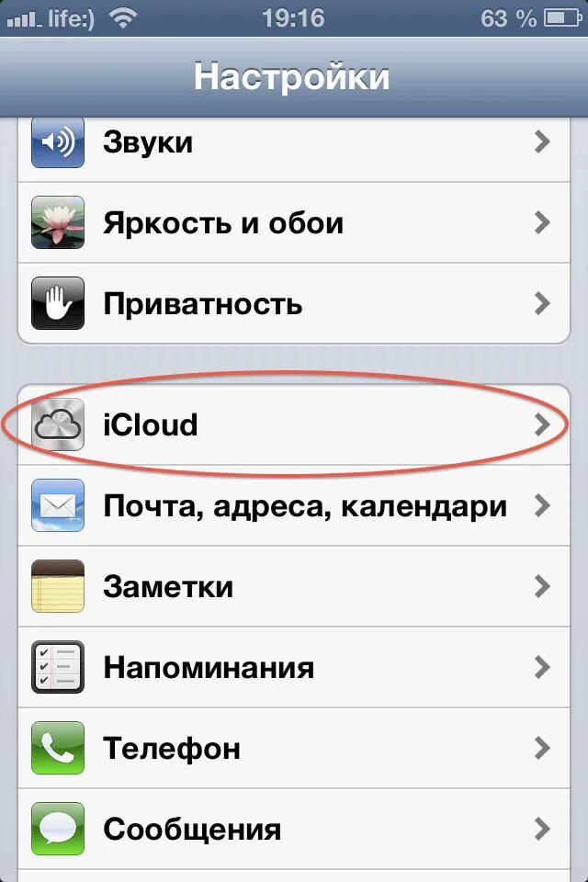Tap the Reminders checklist icon
The width and height of the screenshot is (588, 882).
point(58,667)
